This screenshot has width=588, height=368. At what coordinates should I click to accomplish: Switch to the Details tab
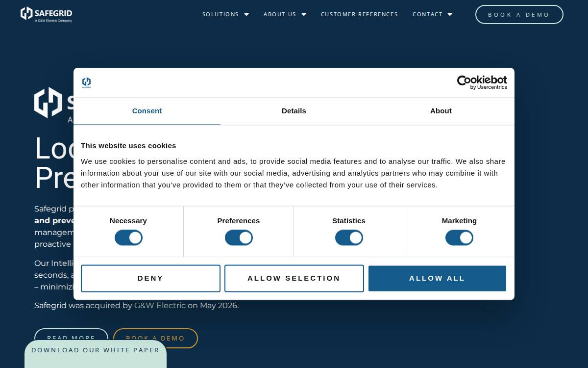pyautogui.click(x=294, y=111)
